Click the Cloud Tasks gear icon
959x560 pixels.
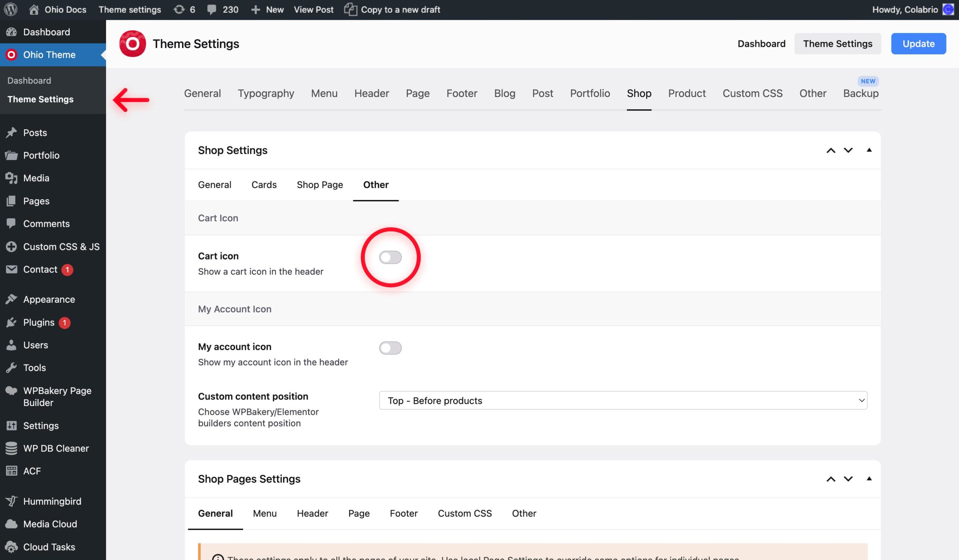[x=11, y=547]
